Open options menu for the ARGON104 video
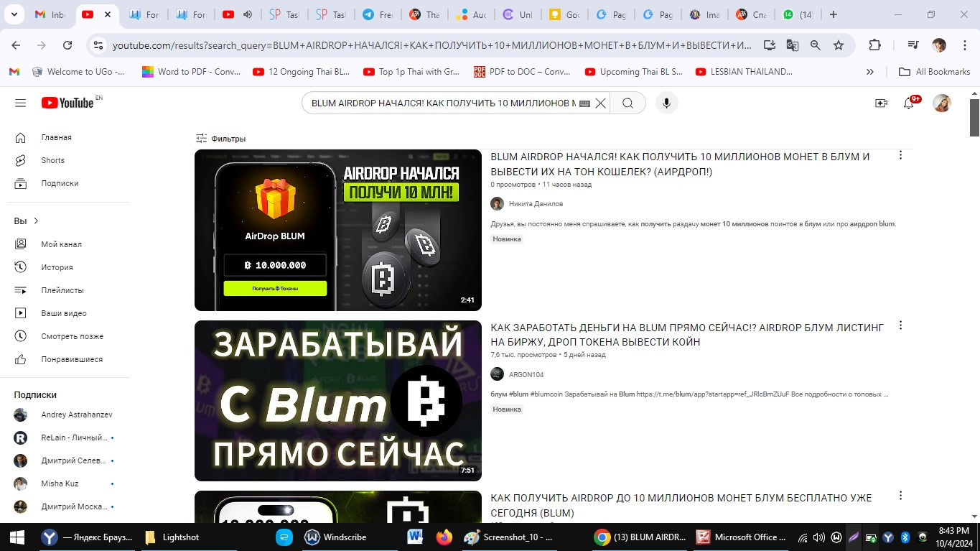980x551 pixels. [900, 325]
